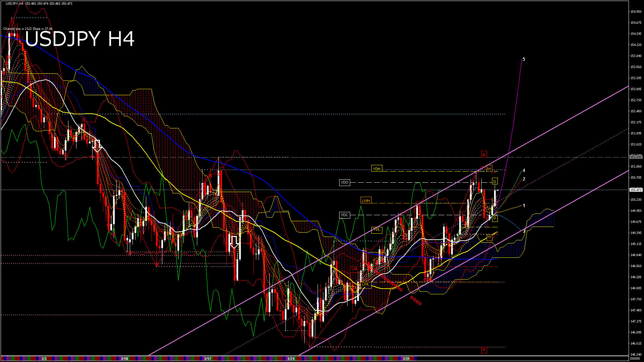The height and width of the screenshot is (362, 644).
Task: Select the YDL level label
Action: point(377,230)
